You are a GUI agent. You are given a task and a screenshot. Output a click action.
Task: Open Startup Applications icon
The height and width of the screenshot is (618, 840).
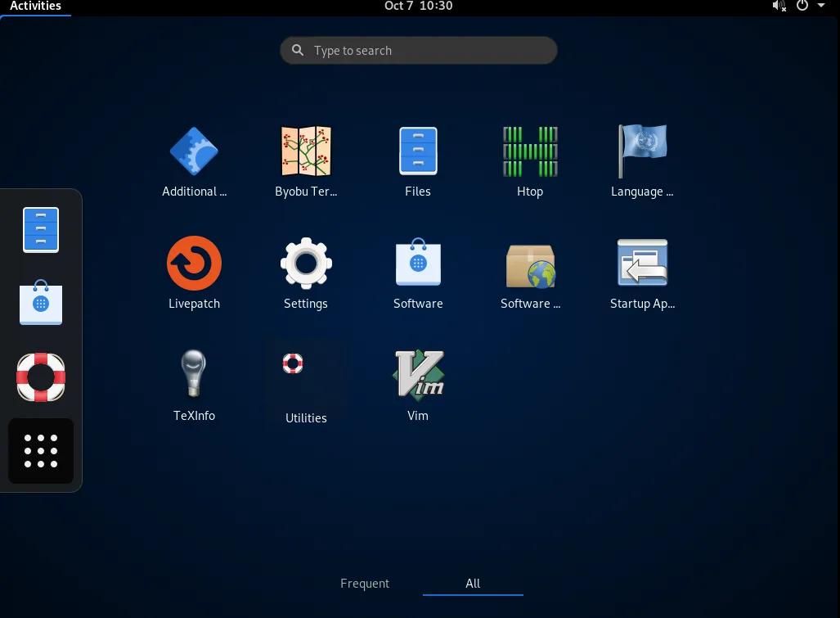(x=642, y=262)
